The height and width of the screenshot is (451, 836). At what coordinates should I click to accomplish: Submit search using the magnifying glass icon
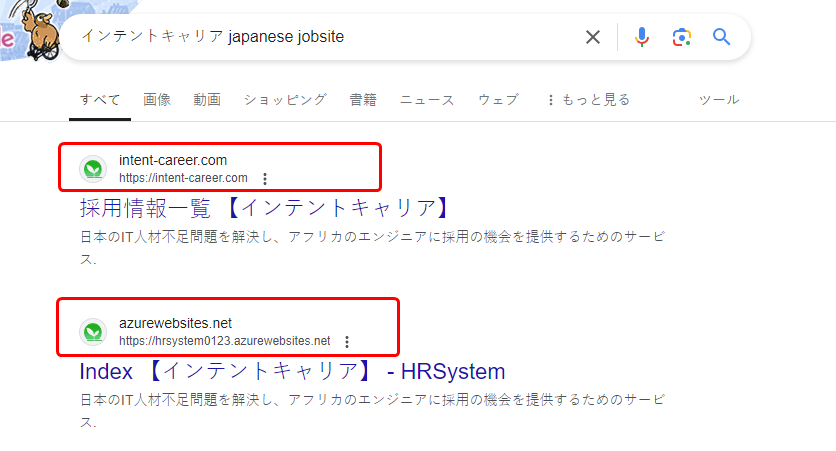pos(721,37)
